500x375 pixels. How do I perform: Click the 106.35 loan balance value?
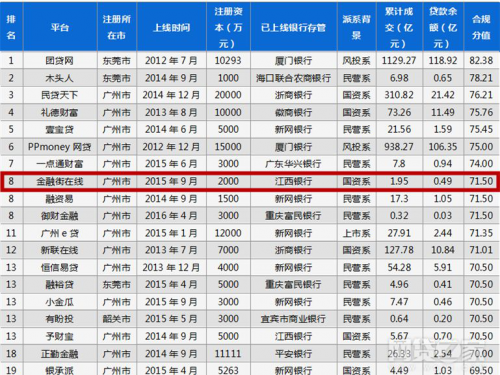click(x=443, y=147)
